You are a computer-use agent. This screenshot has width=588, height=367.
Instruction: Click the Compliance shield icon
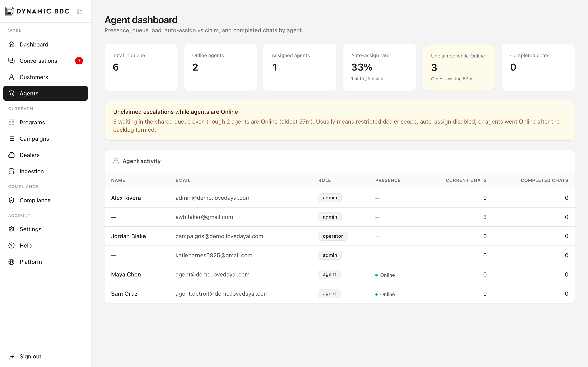[11, 200]
